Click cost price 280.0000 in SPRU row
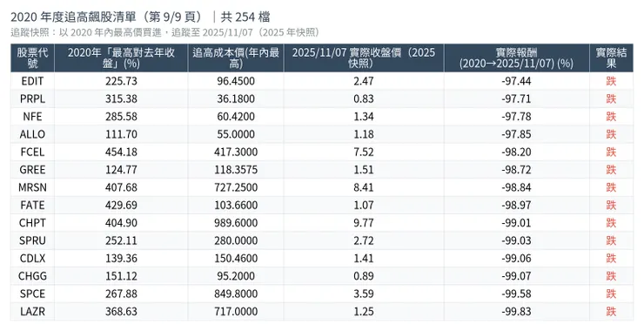Viewport: 644px width, 331px height. (x=236, y=240)
